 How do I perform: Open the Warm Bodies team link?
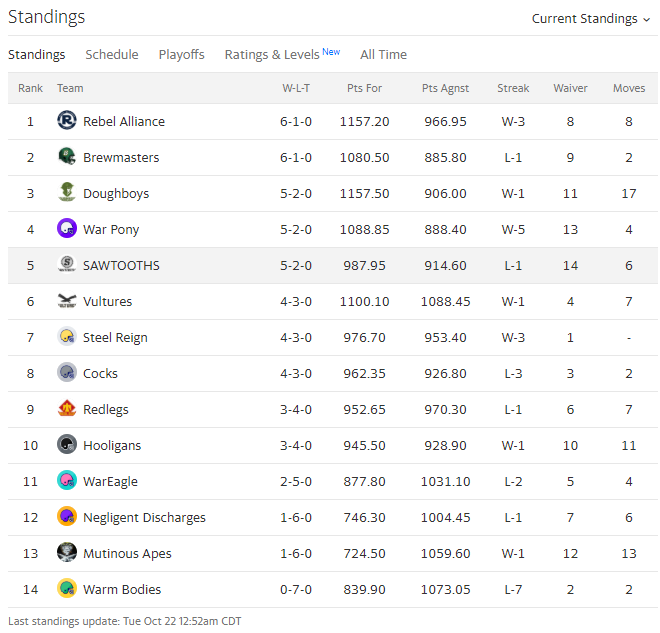click(x=122, y=589)
